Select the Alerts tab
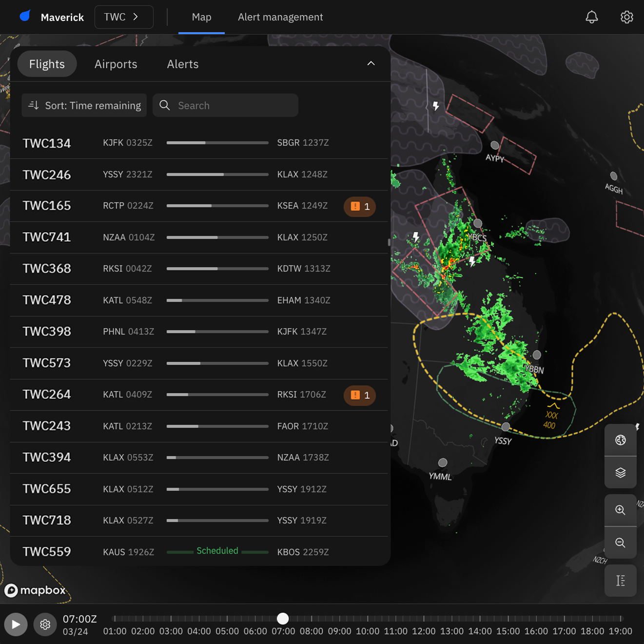The width and height of the screenshot is (644, 644). [183, 64]
